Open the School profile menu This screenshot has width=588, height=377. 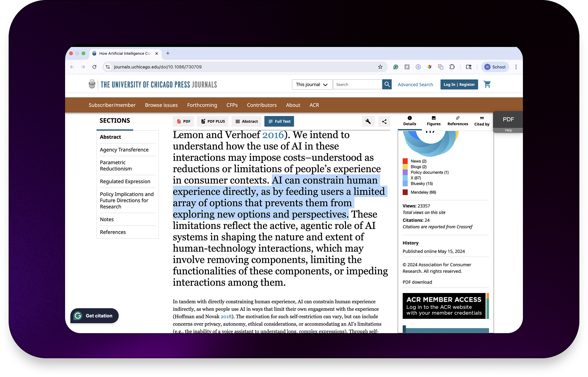tap(495, 67)
